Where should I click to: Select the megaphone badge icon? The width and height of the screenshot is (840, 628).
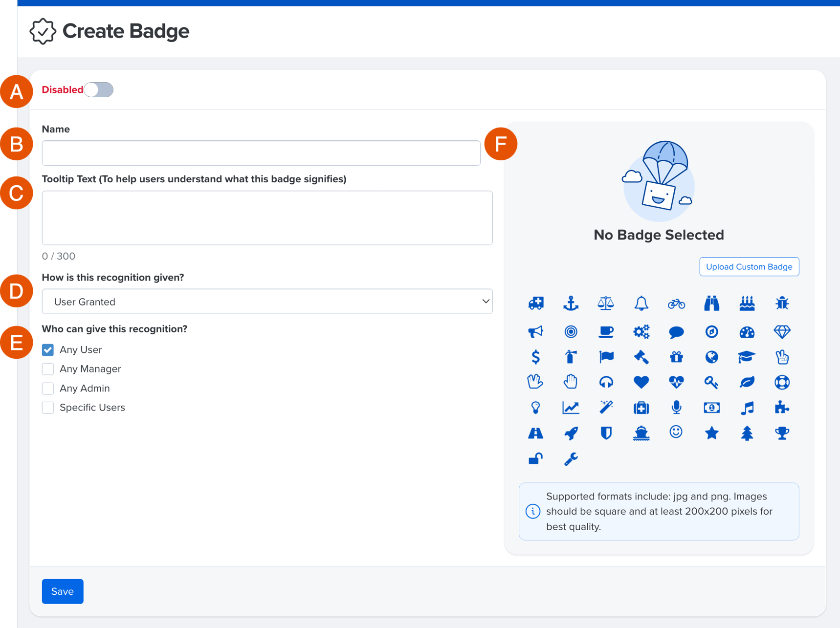coord(536,331)
